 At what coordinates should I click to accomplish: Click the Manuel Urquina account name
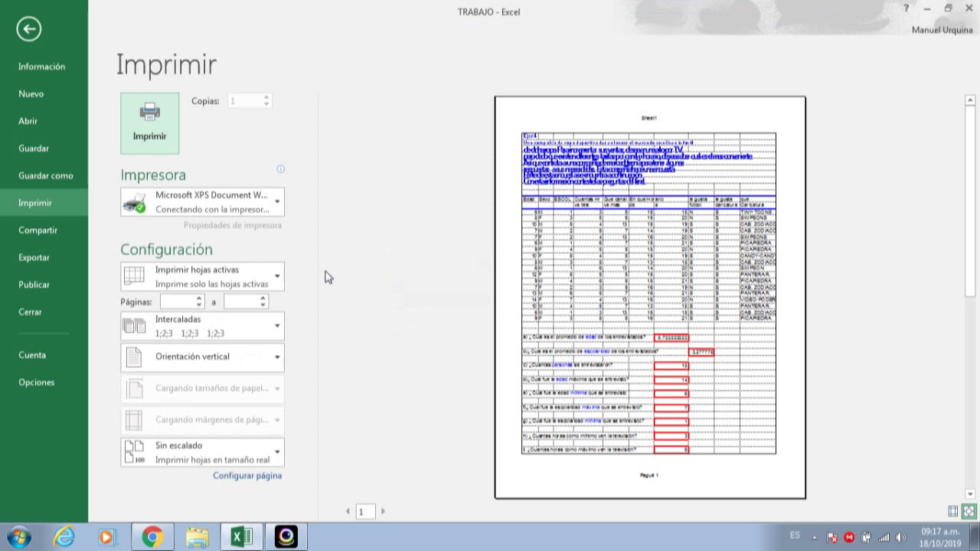[x=942, y=30]
